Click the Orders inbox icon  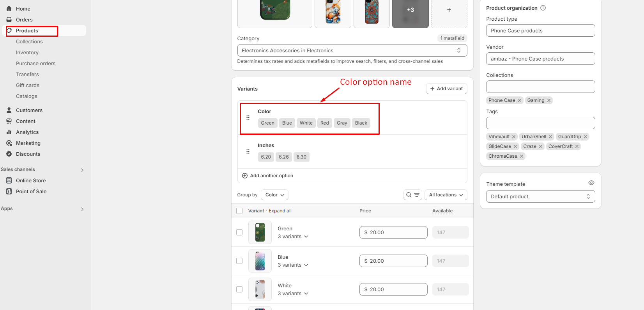(x=9, y=20)
